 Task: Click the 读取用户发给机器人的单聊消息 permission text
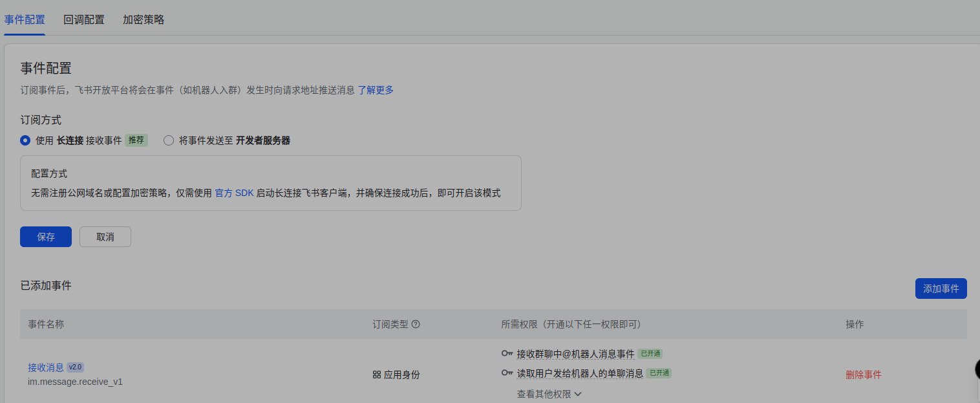(x=580, y=373)
